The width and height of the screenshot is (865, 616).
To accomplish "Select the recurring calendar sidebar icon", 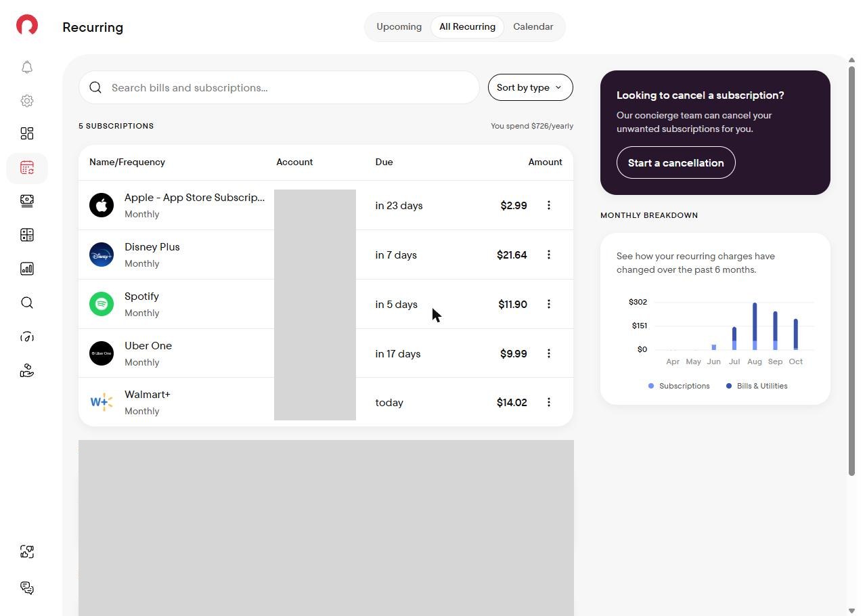I will (x=27, y=168).
